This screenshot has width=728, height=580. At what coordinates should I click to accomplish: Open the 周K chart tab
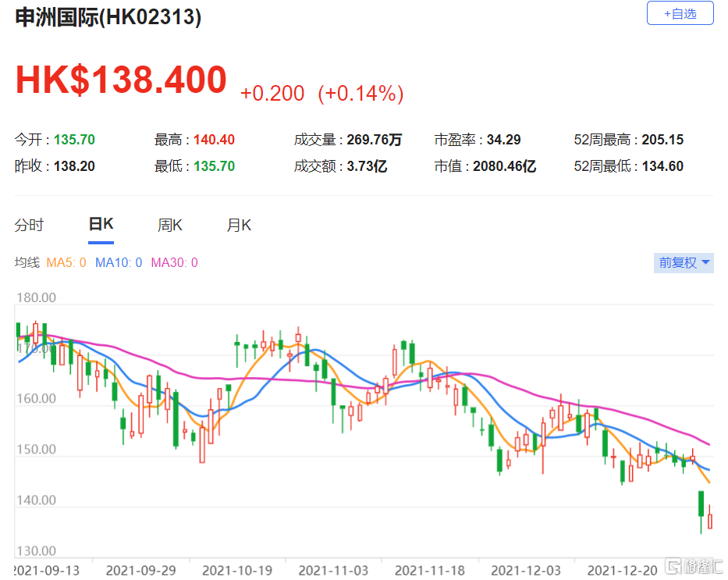[170, 226]
